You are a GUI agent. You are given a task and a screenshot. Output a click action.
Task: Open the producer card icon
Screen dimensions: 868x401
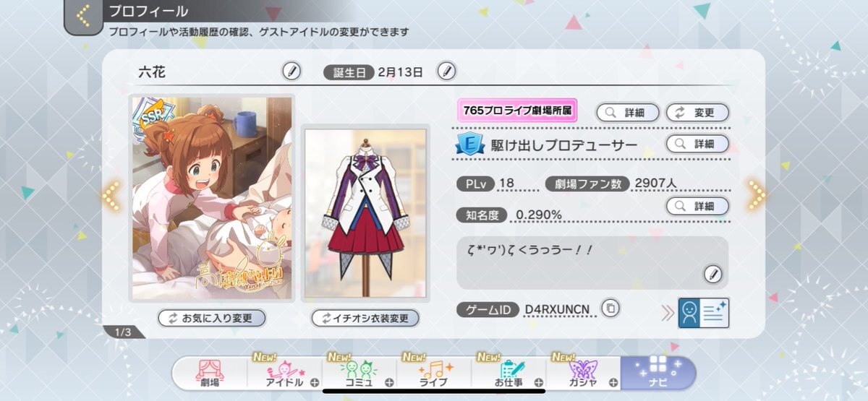[x=703, y=312]
